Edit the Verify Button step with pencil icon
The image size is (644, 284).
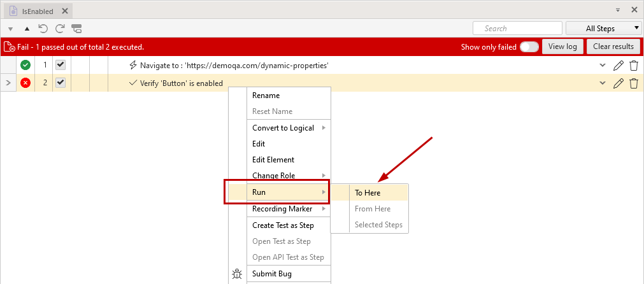(x=618, y=83)
